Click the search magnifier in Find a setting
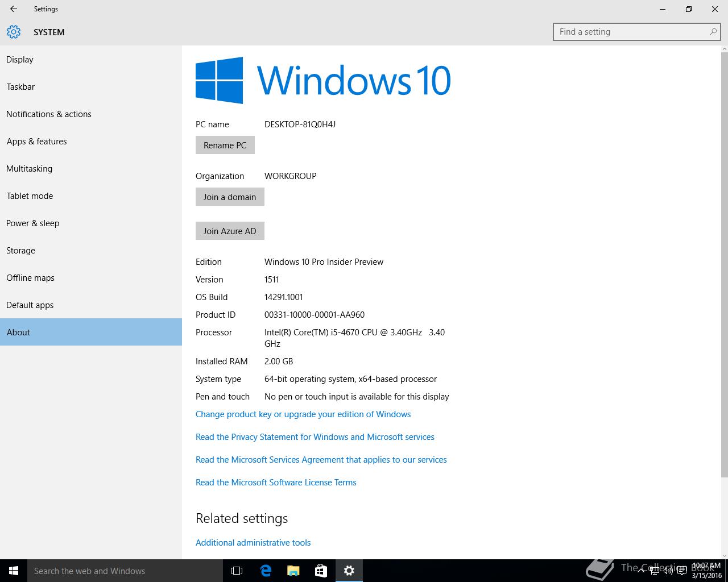This screenshot has height=582, width=728. [713, 32]
